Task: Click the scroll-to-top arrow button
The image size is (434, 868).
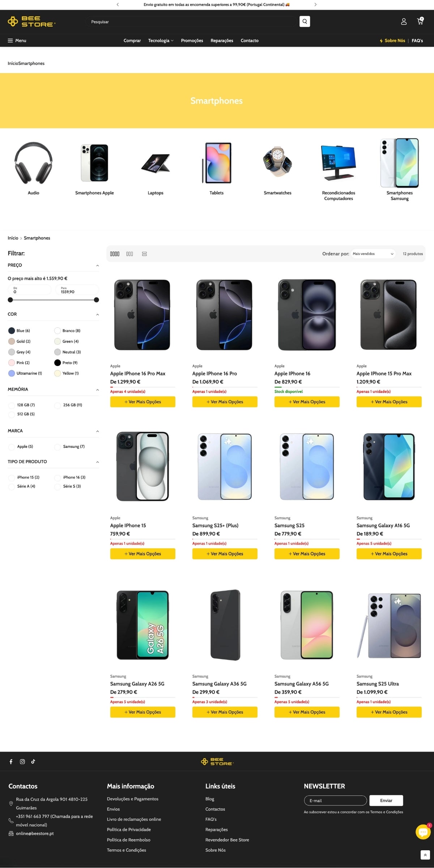Action: (x=425, y=855)
